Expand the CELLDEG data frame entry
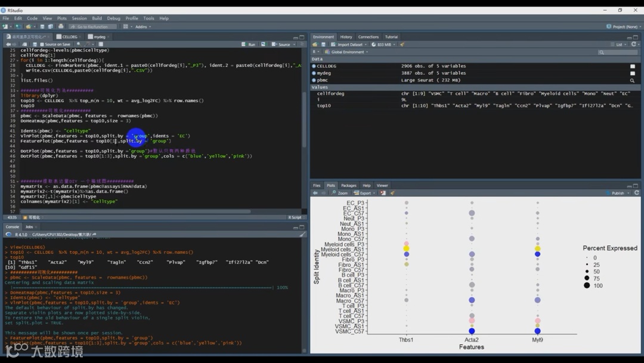This screenshot has height=363, width=644. tap(314, 66)
